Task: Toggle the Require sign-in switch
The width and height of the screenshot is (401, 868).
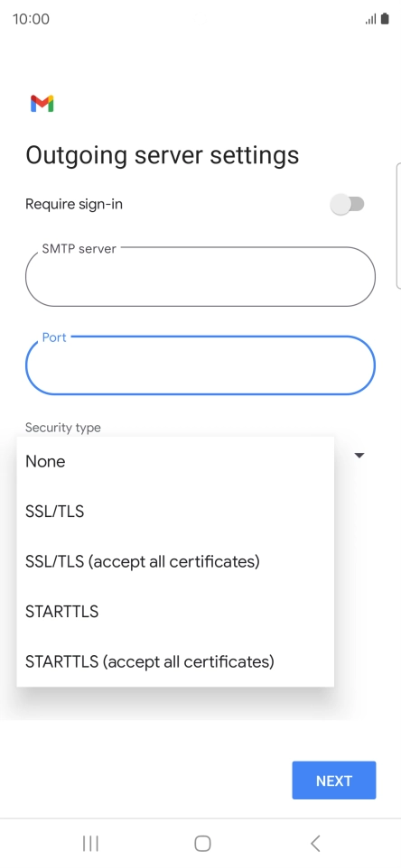Action: click(348, 204)
